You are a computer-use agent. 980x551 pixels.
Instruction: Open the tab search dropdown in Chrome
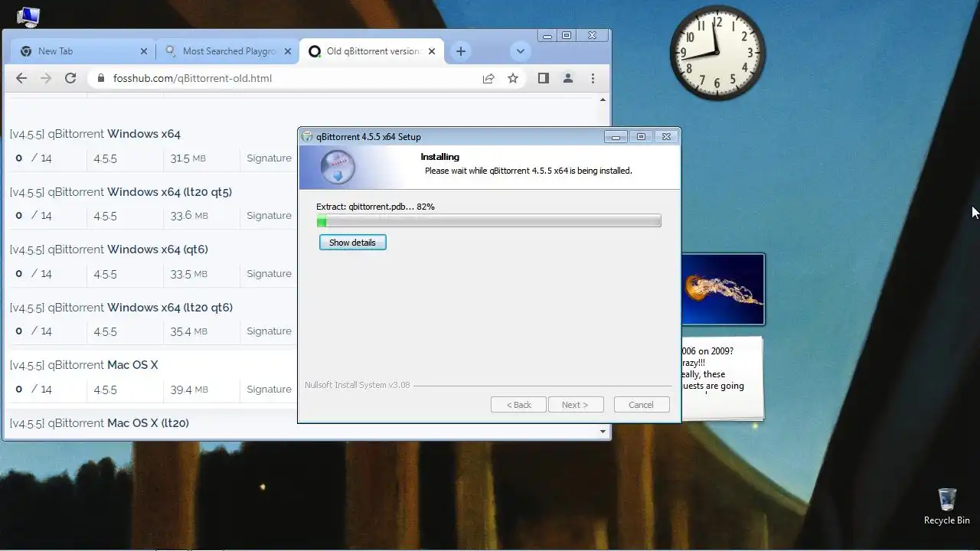[x=520, y=51]
